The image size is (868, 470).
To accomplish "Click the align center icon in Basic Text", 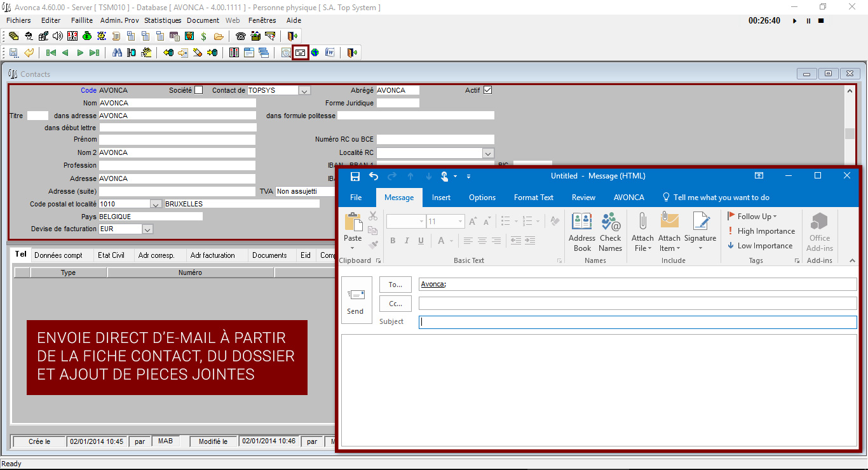I will pyautogui.click(x=482, y=241).
